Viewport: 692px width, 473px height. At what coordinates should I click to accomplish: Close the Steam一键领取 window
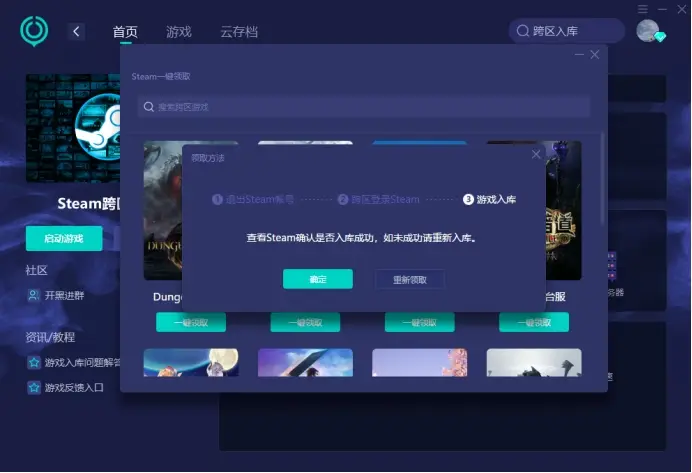[595, 55]
